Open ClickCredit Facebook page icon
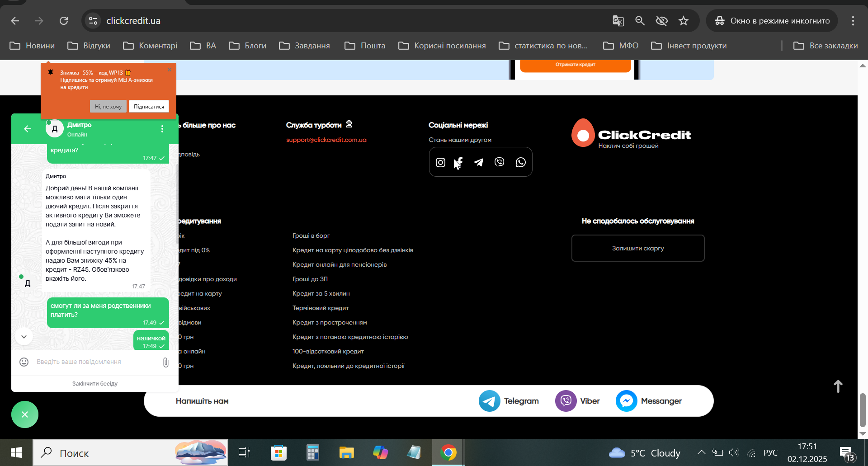This screenshot has height=466, width=868. click(x=459, y=162)
